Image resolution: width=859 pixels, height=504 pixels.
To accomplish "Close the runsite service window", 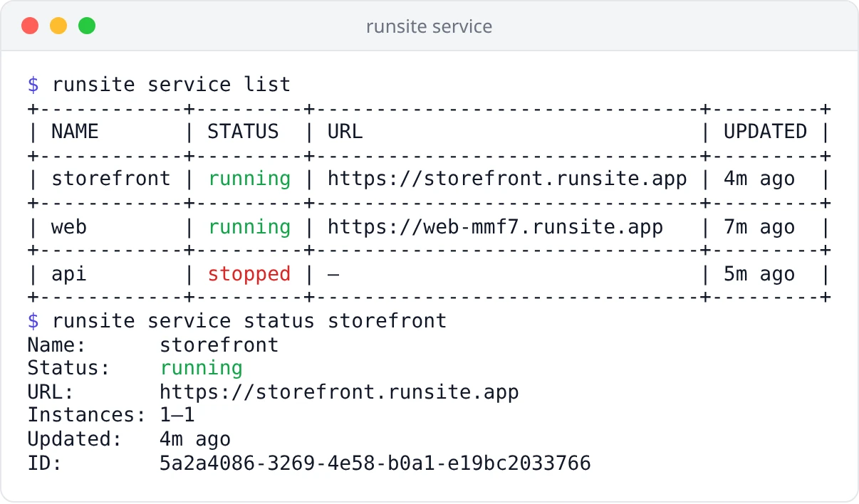I will (30, 26).
